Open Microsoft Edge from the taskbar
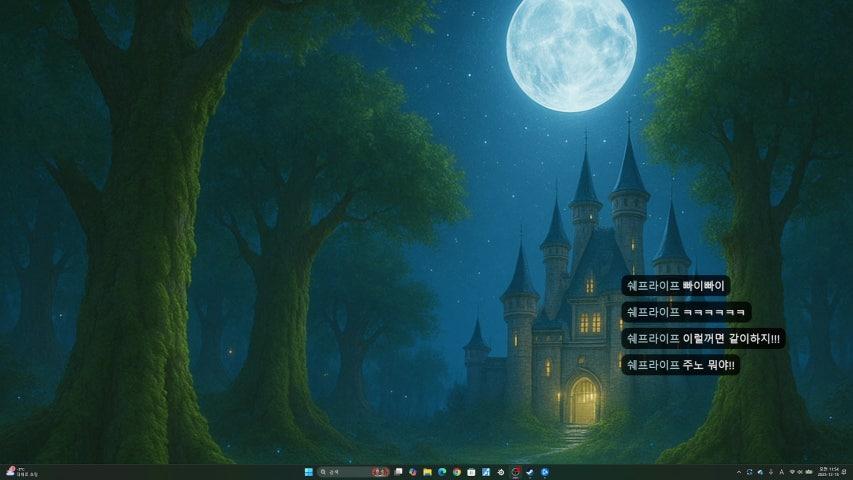 [442, 471]
